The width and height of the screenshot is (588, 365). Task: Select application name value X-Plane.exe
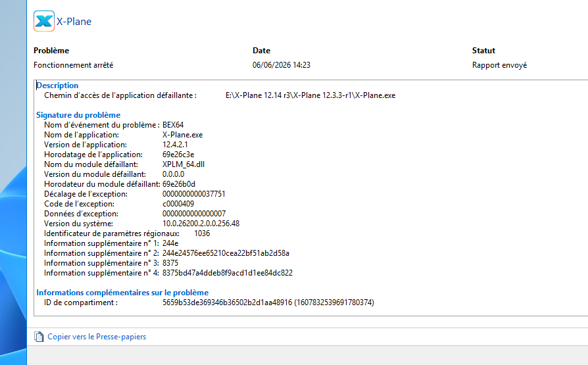pyautogui.click(x=183, y=135)
